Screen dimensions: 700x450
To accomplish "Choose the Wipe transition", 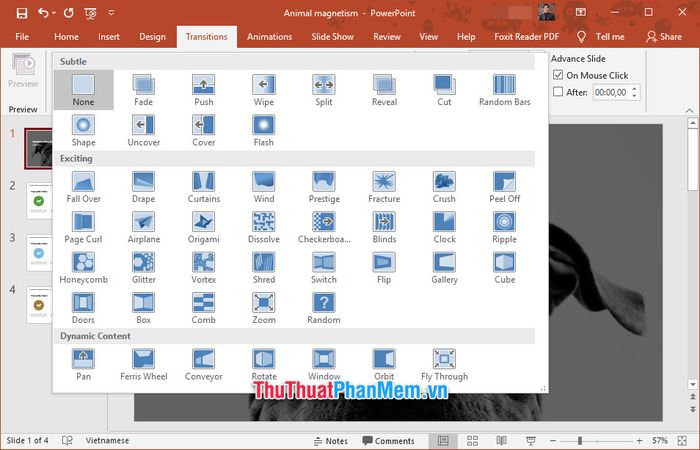I will coord(263,90).
